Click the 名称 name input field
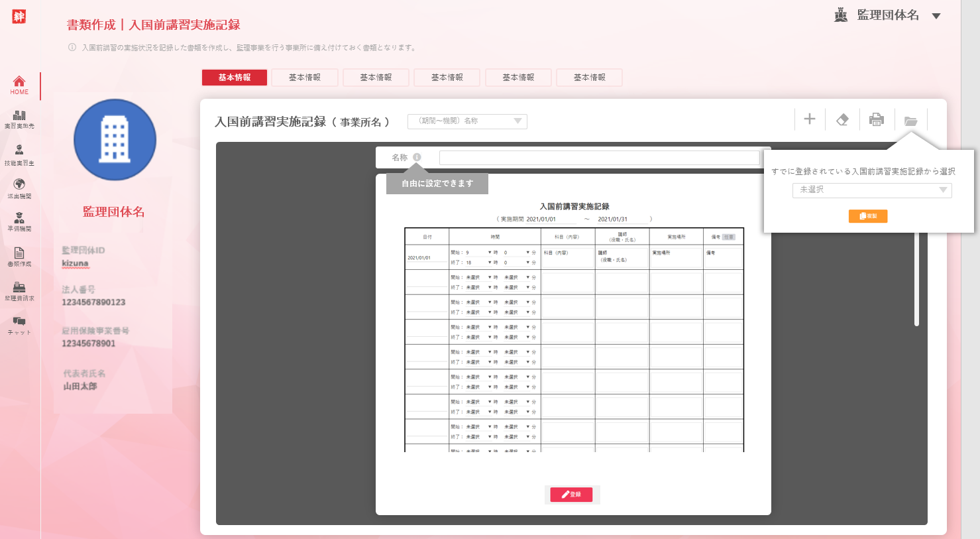The image size is (980, 539). (x=599, y=158)
